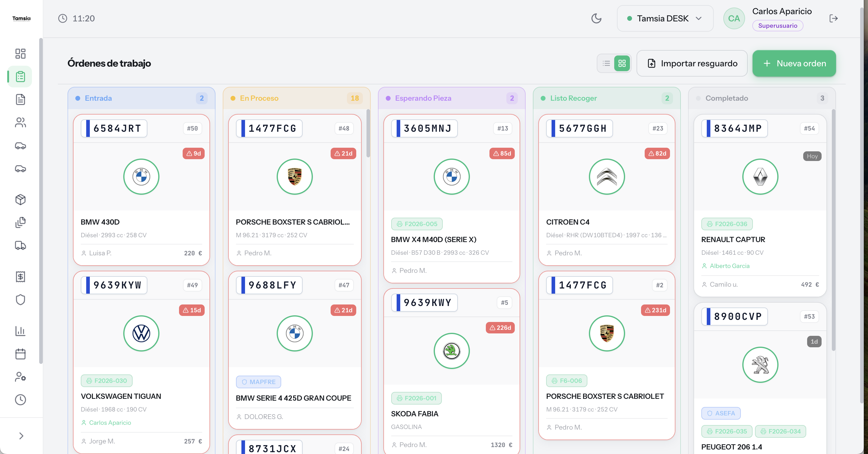Click invoice tag F2026-036
This screenshot has width=868, height=454.
[x=727, y=224]
